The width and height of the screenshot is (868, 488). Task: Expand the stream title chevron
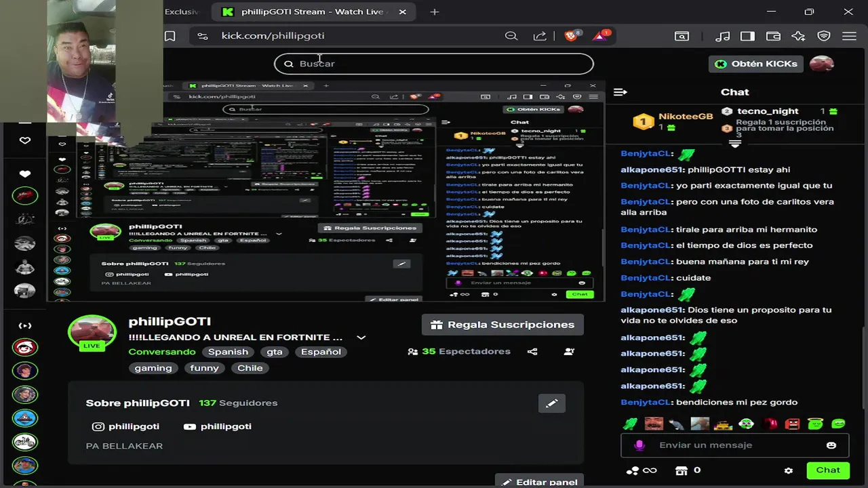pos(361,338)
